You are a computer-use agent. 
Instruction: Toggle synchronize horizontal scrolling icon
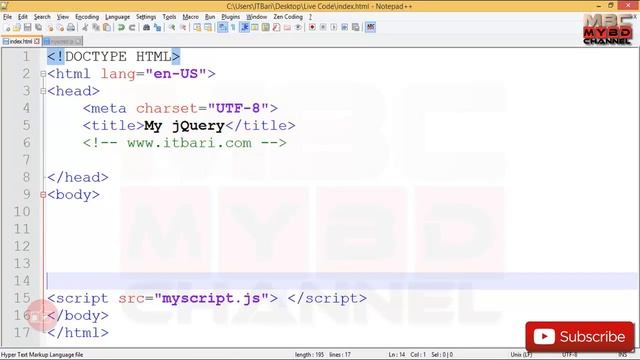[208, 27]
